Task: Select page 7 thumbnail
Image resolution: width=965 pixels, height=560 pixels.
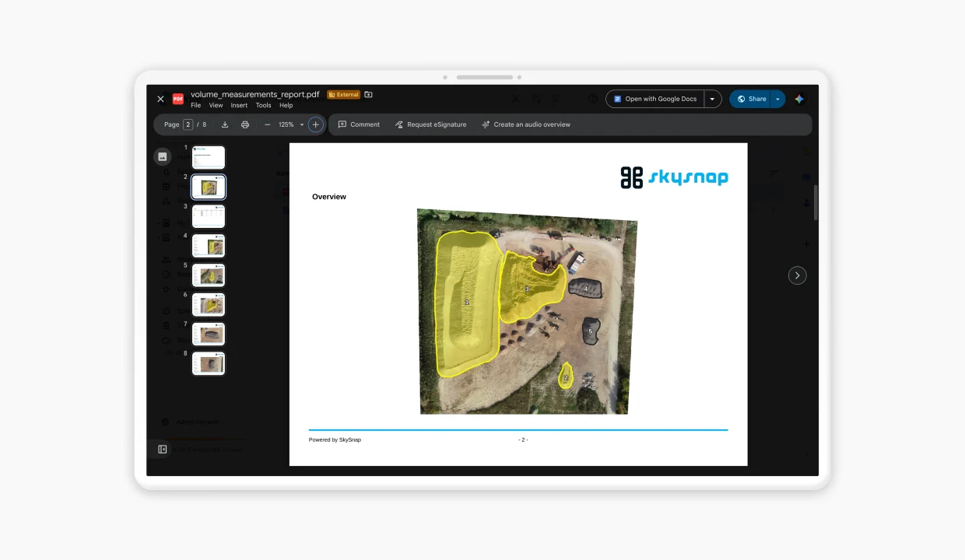Action: [209, 334]
